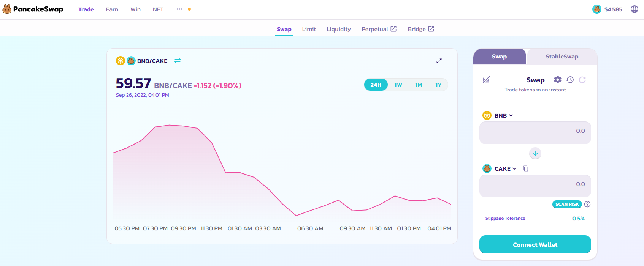Click the Perpetual external-link arrow icon

(393, 29)
